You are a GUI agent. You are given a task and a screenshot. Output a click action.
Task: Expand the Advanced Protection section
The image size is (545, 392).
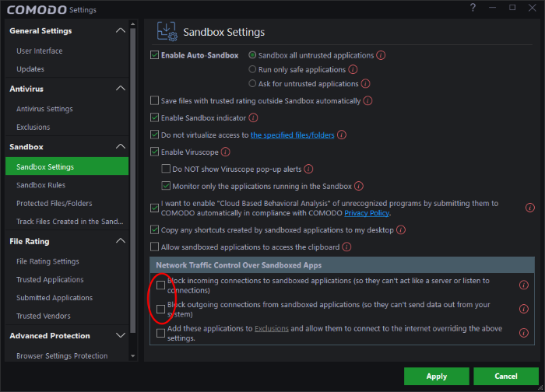click(120, 335)
